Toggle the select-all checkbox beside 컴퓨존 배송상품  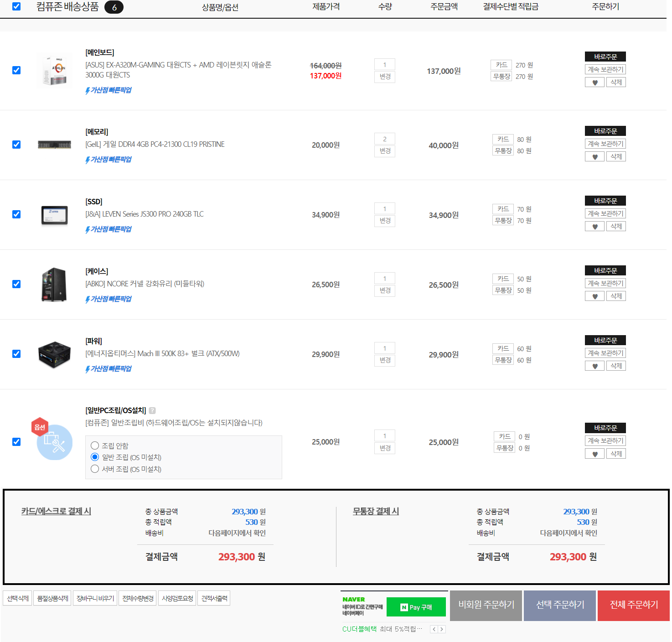[16, 6]
